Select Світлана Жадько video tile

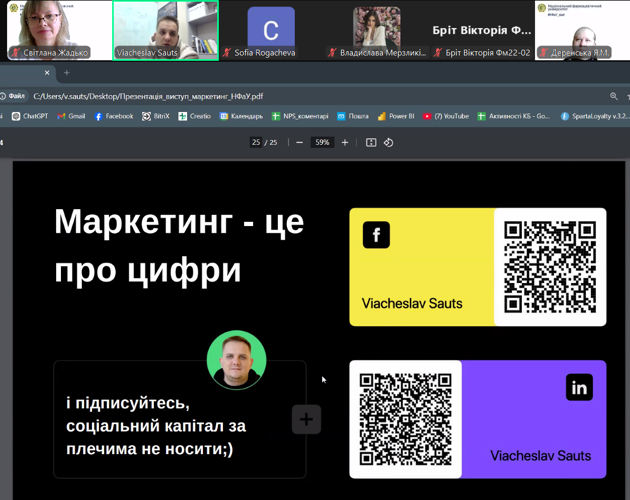pyautogui.click(x=59, y=31)
